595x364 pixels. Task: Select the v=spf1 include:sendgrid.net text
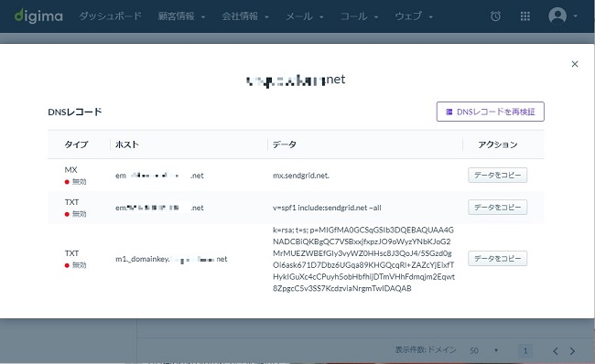tap(327, 208)
